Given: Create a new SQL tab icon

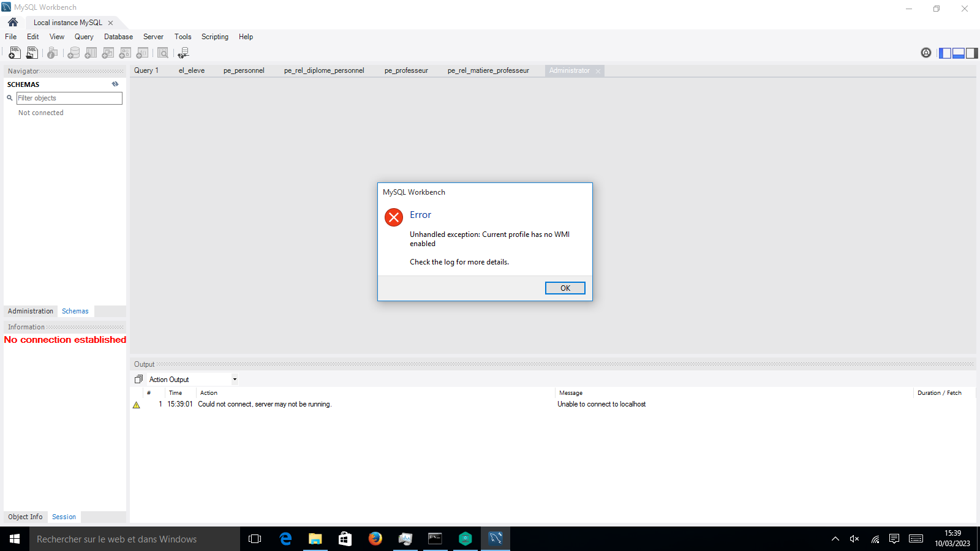Looking at the screenshot, I should [x=15, y=53].
